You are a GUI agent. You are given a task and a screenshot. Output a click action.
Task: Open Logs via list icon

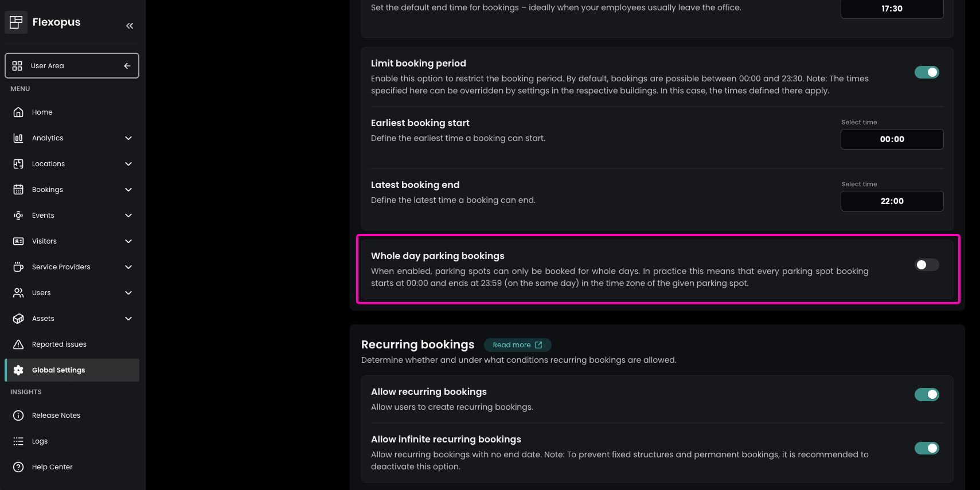tap(18, 441)
